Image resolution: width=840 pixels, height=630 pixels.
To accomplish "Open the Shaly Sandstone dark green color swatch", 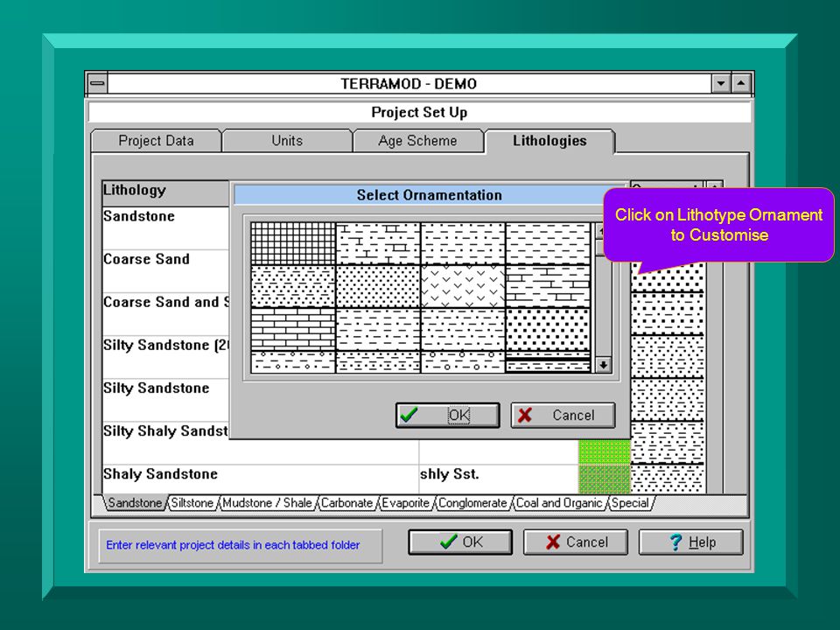I will (x=605, y=479).
